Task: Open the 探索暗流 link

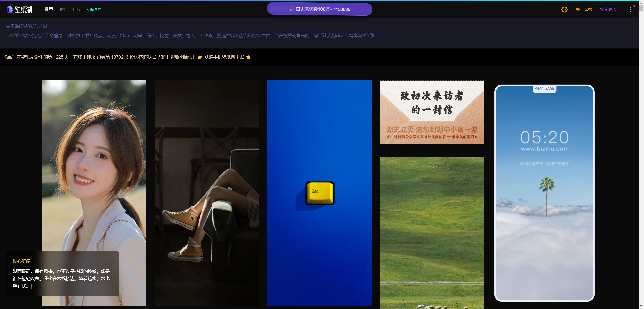Action: (x=608, y=10)
